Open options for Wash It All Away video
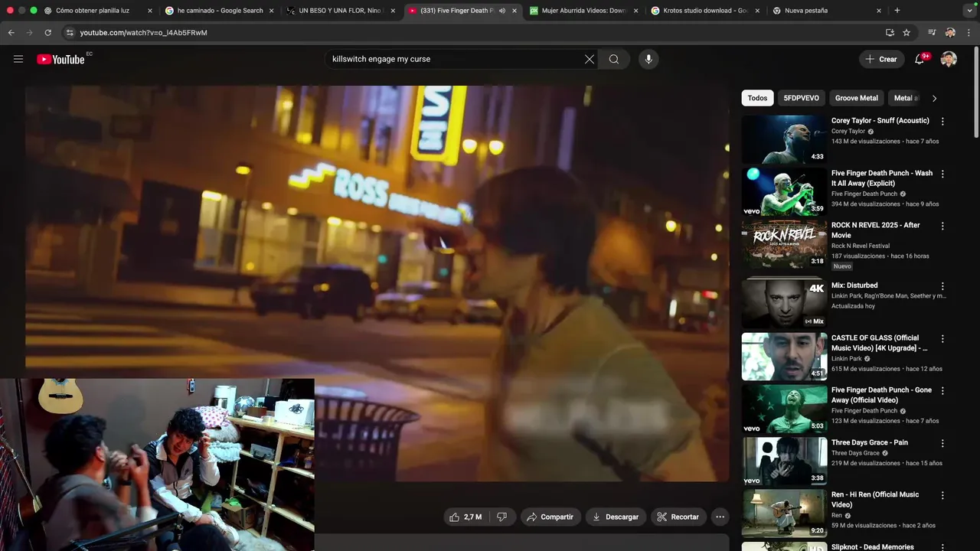The image size is (980, 551). (x=942, y=174)
